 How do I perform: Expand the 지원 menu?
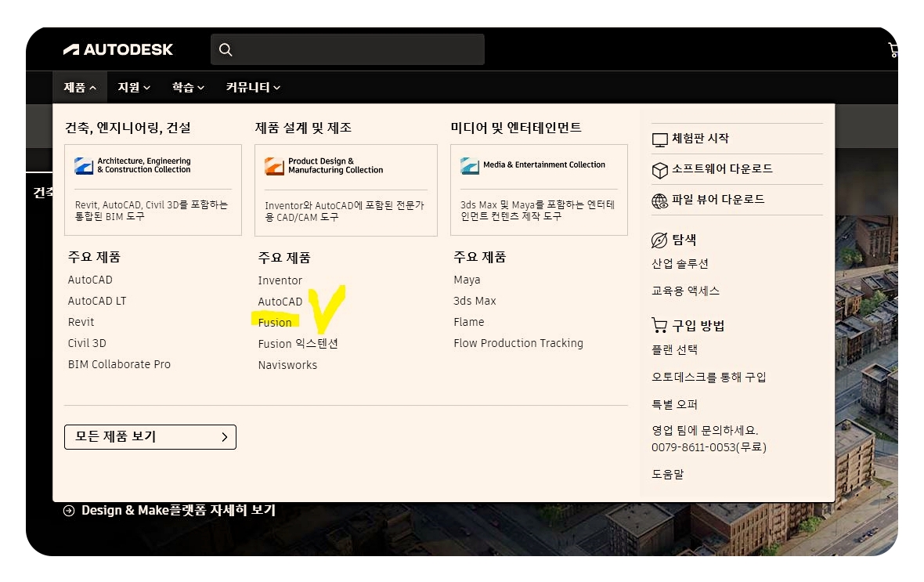tap(134, 87)
